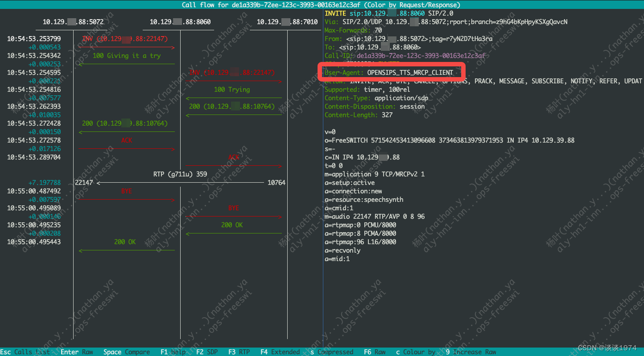644x356 pixels.
Task: Click the '+0.017126' time delta
Action: click(x=45, y=149)
